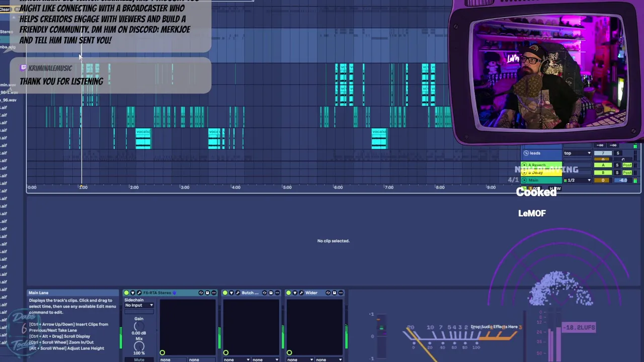Click the hot-swap icon on the Wider device
Image resolution: width=644 pixels, height=362 pixels.
tap(328, 293)
